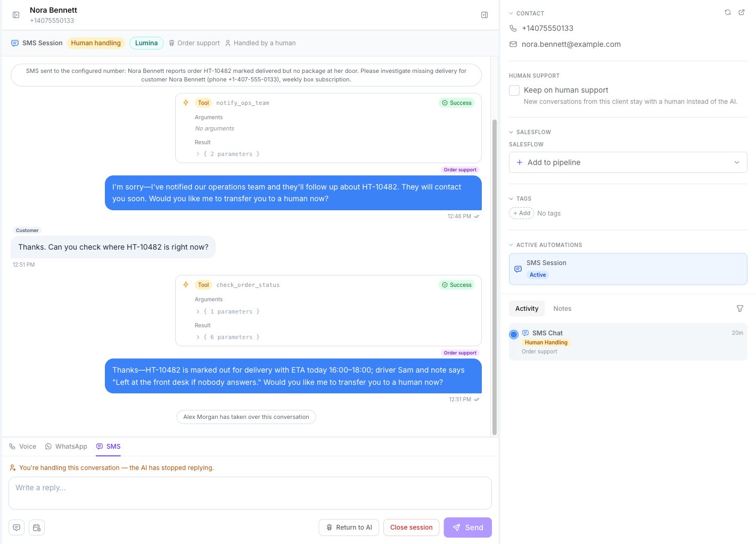The width and height of the screenshot is (756, 544).
Task: Click the conversation vertical scrollbar
Action: tap(494, 277)
